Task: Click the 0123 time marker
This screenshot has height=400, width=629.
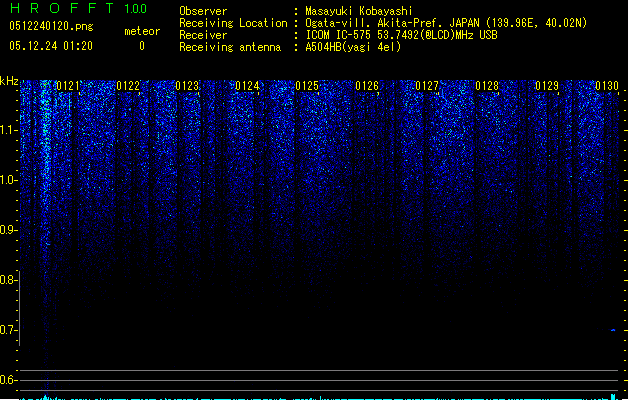Action: [x=187, y=86]
